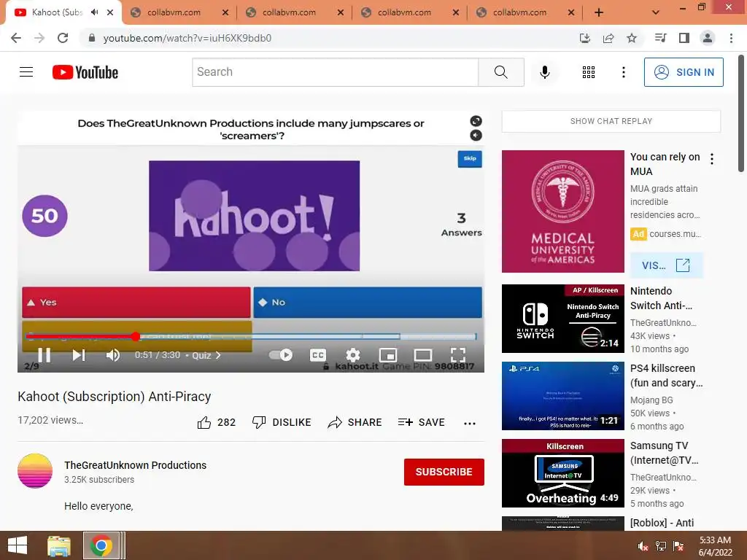Enable miniplayer mode
This screenshot has height=560, width=747.
pos(388,355)
